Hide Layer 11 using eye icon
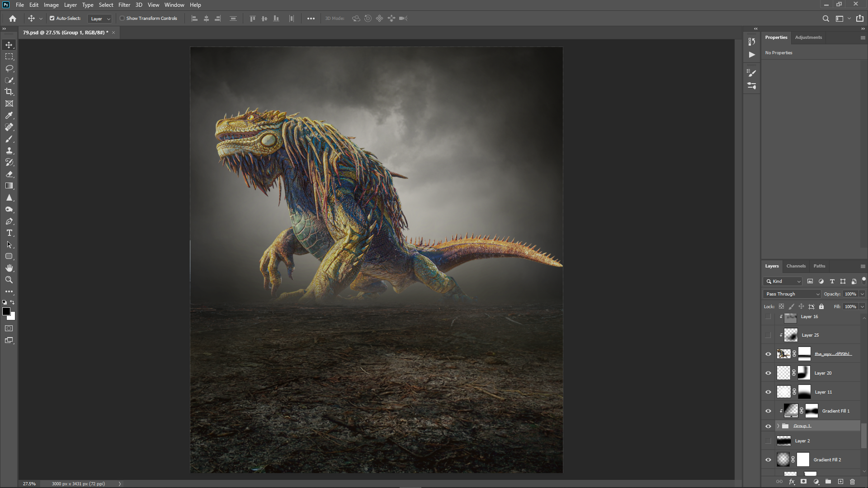The height and width of the screenshot is (488, 868). pos(768,392)
